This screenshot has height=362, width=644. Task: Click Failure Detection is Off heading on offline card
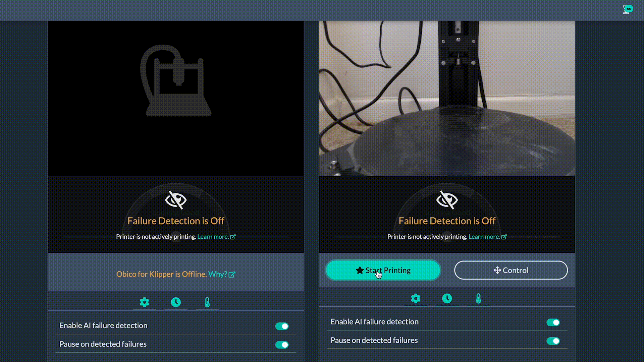click(176, 221)
